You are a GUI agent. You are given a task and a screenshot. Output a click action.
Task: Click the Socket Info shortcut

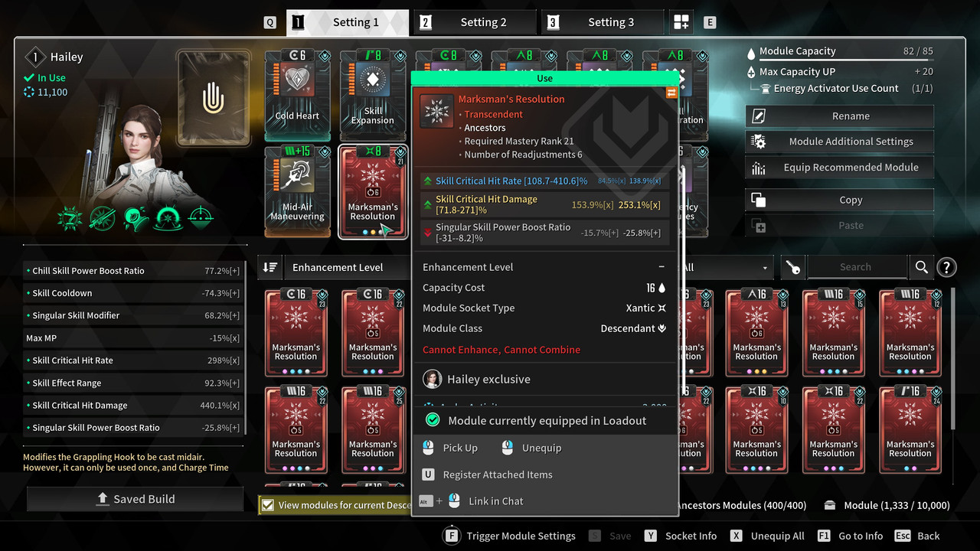pyautogui.click(x=681, y=536)
